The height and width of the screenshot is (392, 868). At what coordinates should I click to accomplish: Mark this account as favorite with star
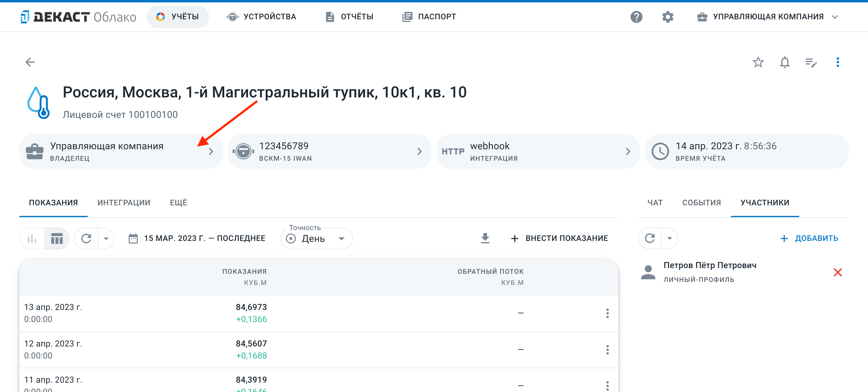(x=758, y=62)
